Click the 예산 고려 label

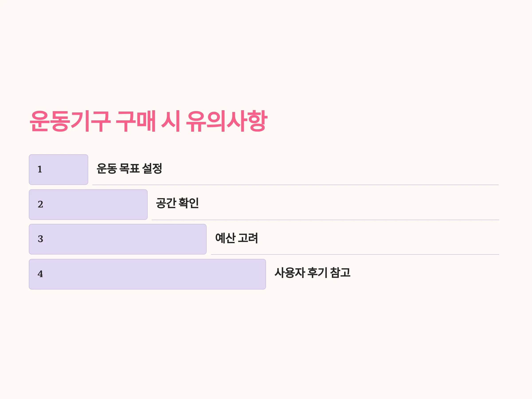pos(237,238)
